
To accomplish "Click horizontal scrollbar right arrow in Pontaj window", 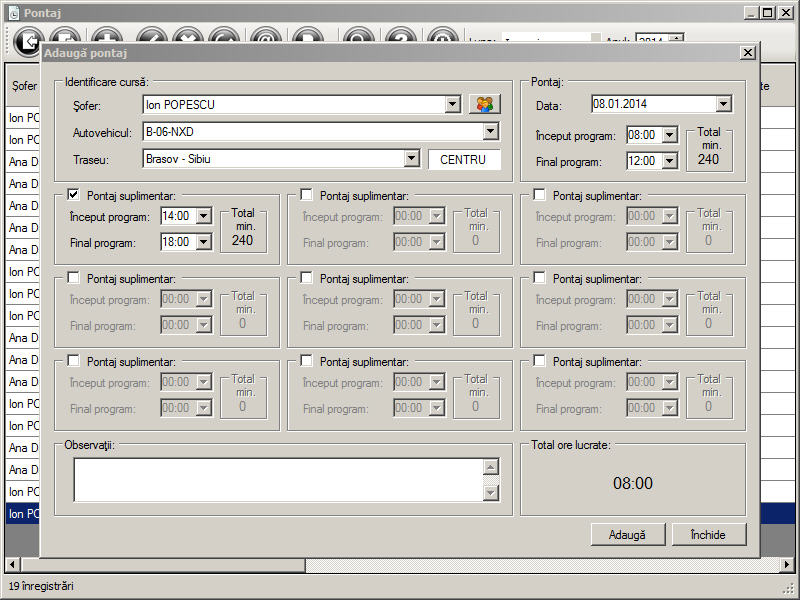I will tap(787, 564).
